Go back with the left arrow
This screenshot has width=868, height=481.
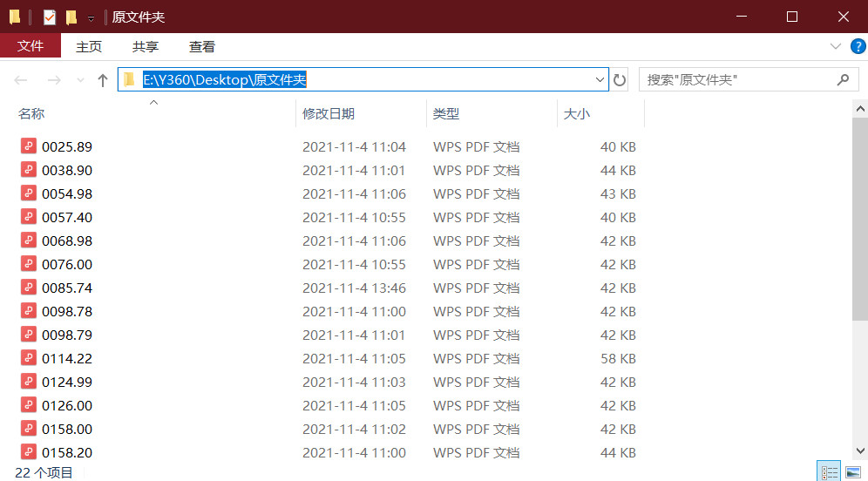21,80
